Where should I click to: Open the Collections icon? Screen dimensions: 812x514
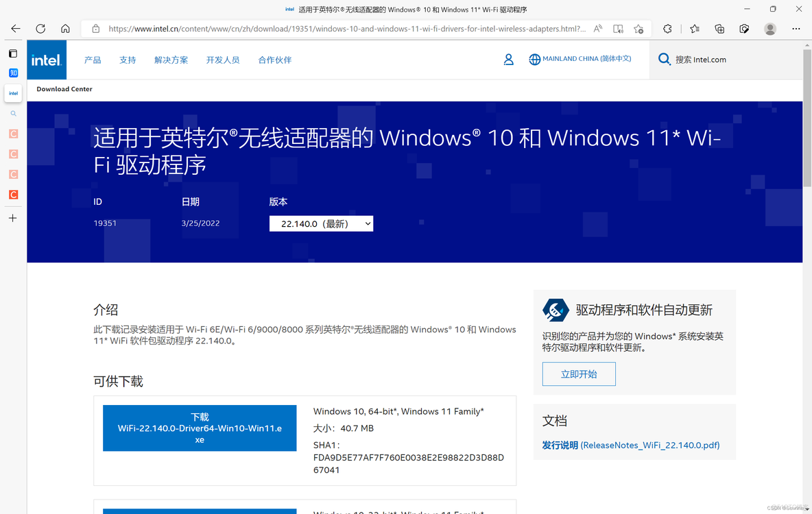point(719,29)
